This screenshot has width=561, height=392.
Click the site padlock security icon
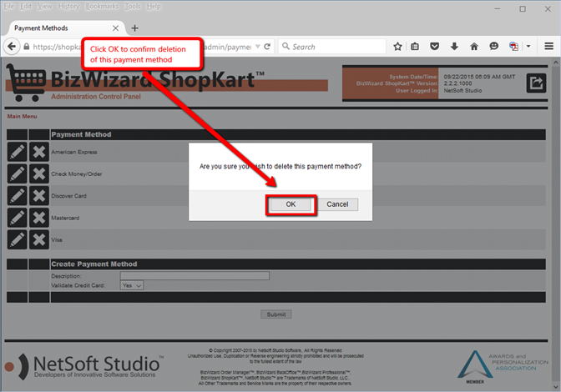click(x=27, y=47)
